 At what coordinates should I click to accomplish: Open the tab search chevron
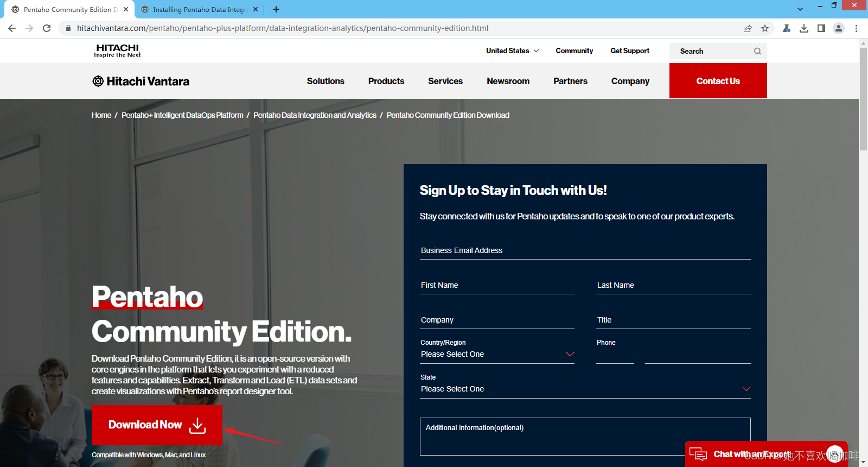pos(800,9)
